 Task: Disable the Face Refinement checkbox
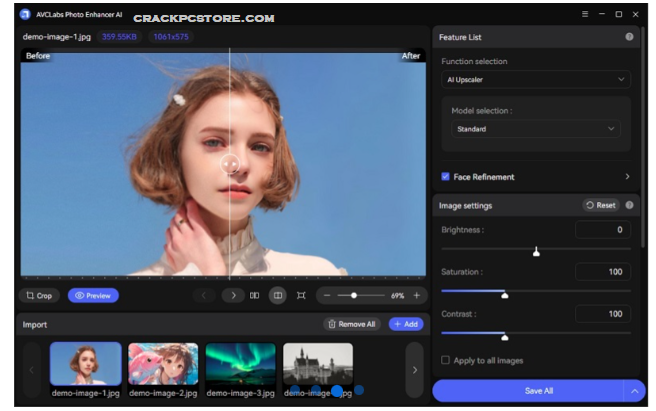pyautogui.click(x=446, y=177)
